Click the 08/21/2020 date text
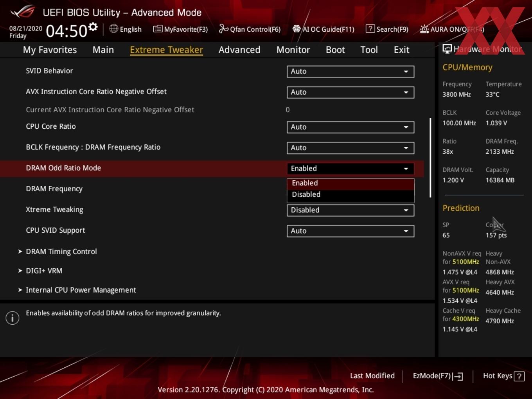This screenshot has width=532, height=399. point(26,29)
